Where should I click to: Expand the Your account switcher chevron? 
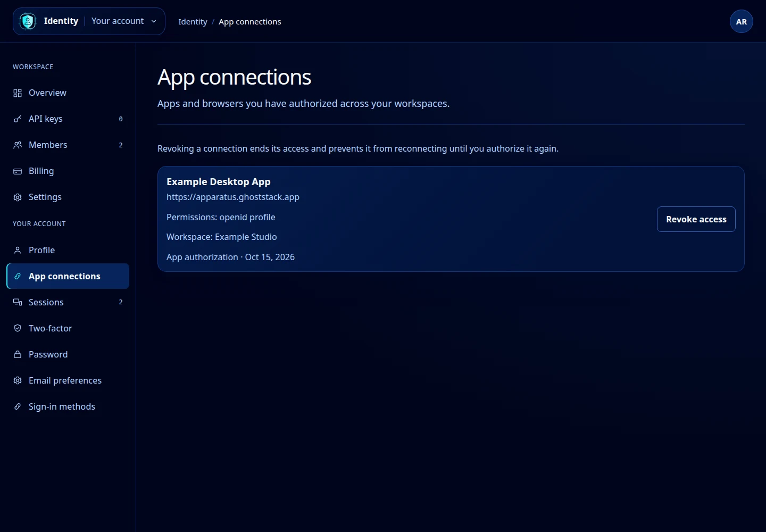point(154,21)
